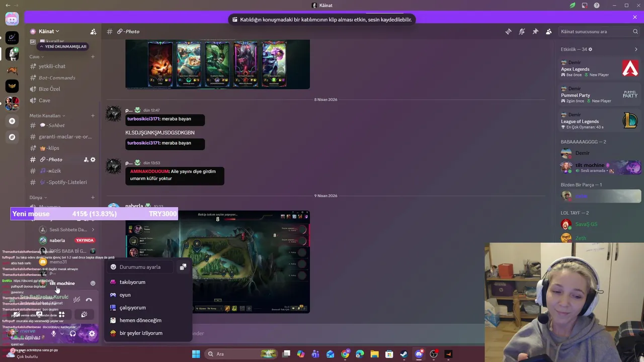Image resolution: width=644 pixels, height=362 pixels.
Task: Add channel in Dünya category plus
Action: click(93, 198)
